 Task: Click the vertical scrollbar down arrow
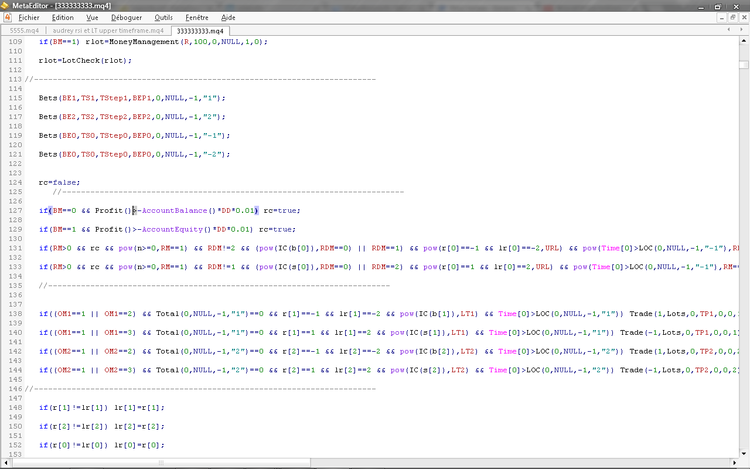click(x=743, y=455)
